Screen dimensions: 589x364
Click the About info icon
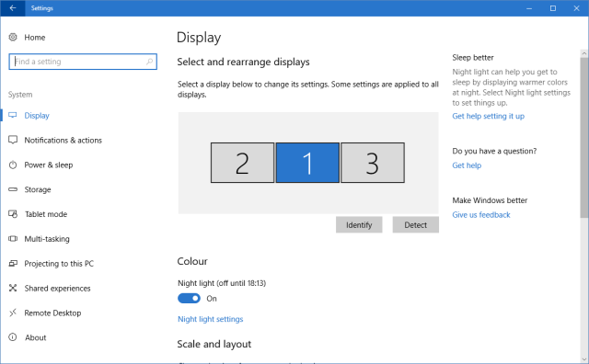(x=13, y=337)
